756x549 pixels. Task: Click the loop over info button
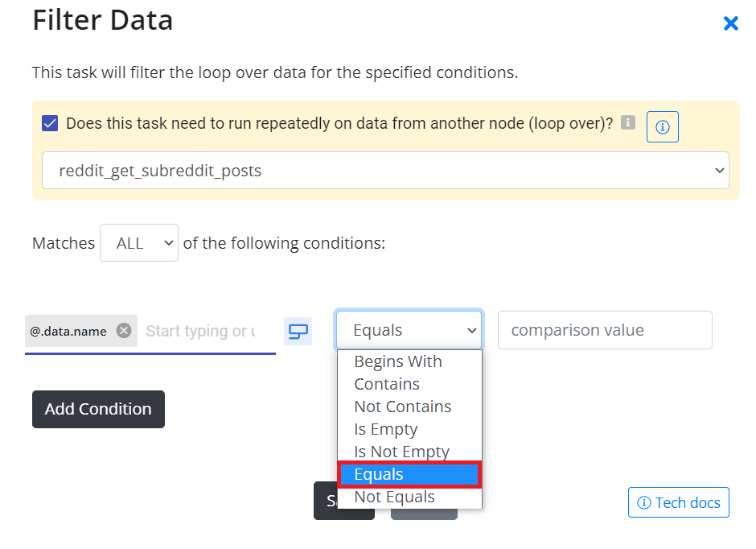(662, 127)
